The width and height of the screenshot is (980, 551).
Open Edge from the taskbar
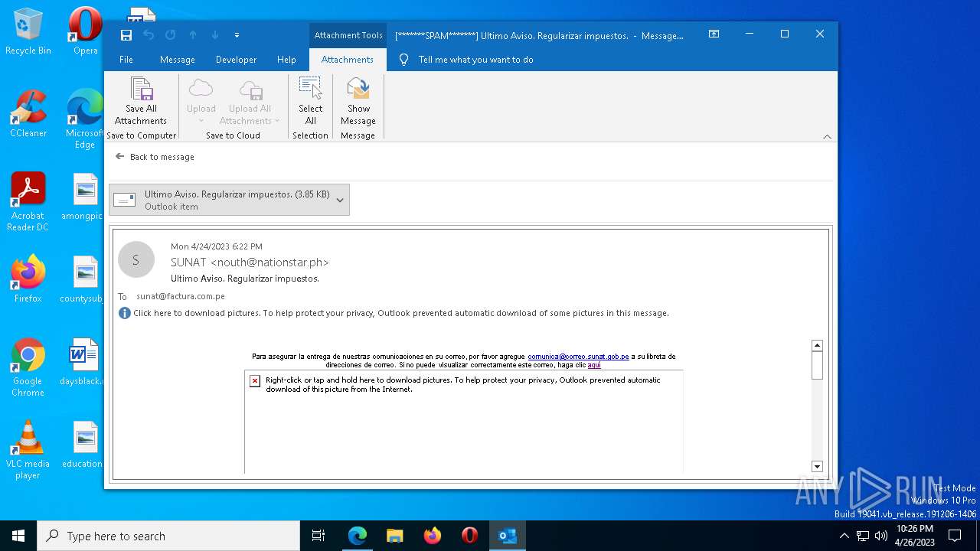(358, 536)
